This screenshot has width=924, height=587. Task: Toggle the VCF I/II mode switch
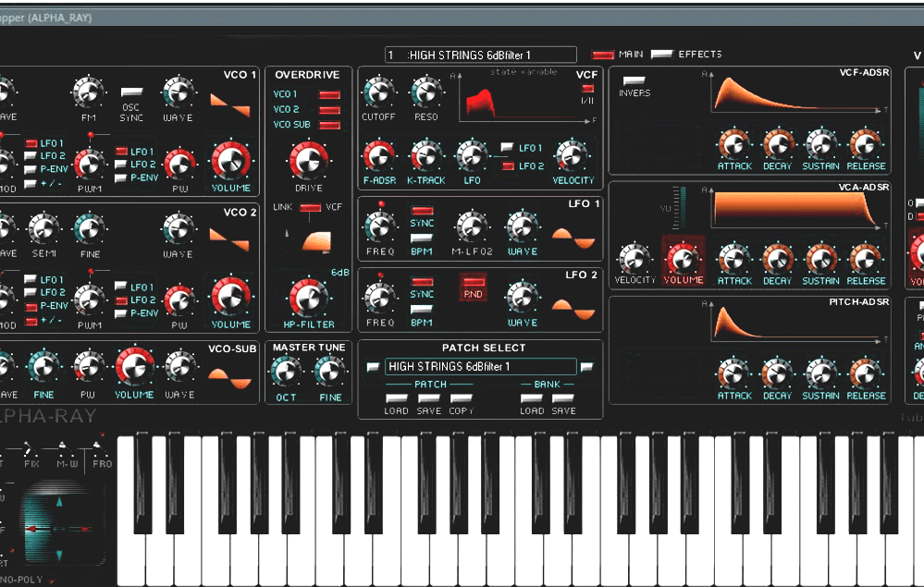tap(587, 89)
